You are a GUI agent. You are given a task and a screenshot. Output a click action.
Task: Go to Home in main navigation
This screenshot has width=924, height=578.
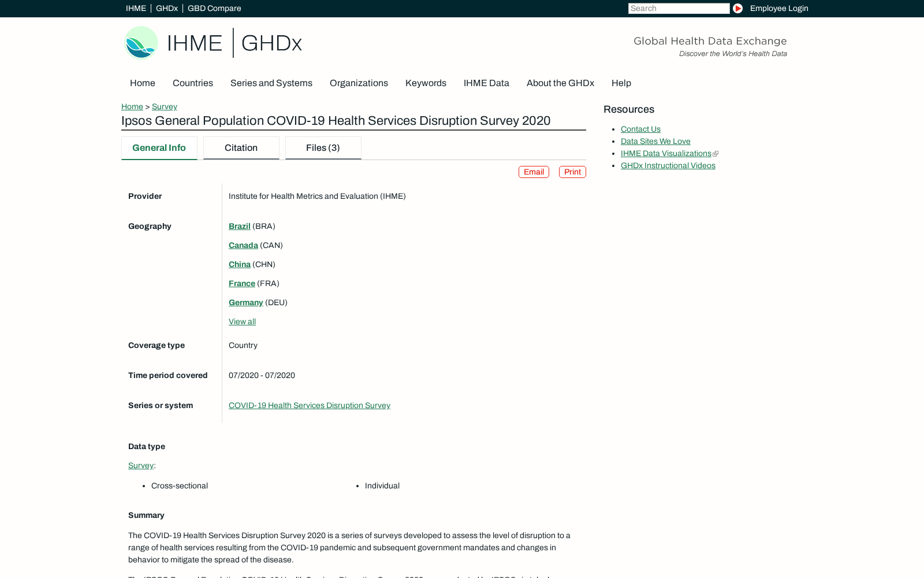[143, 83]
